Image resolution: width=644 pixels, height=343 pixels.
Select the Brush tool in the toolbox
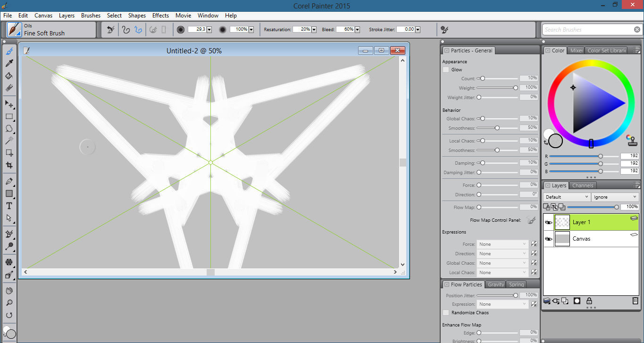click(x=9, y=51)
